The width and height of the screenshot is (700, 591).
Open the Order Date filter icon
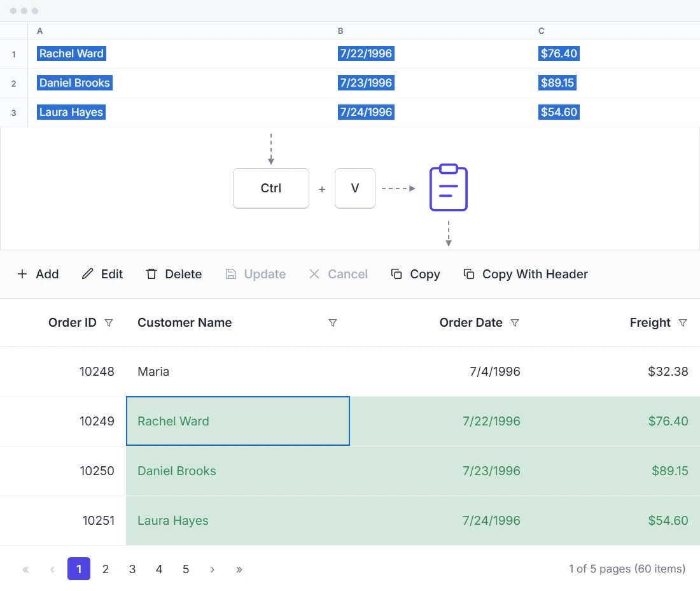(x=515, y=322)
